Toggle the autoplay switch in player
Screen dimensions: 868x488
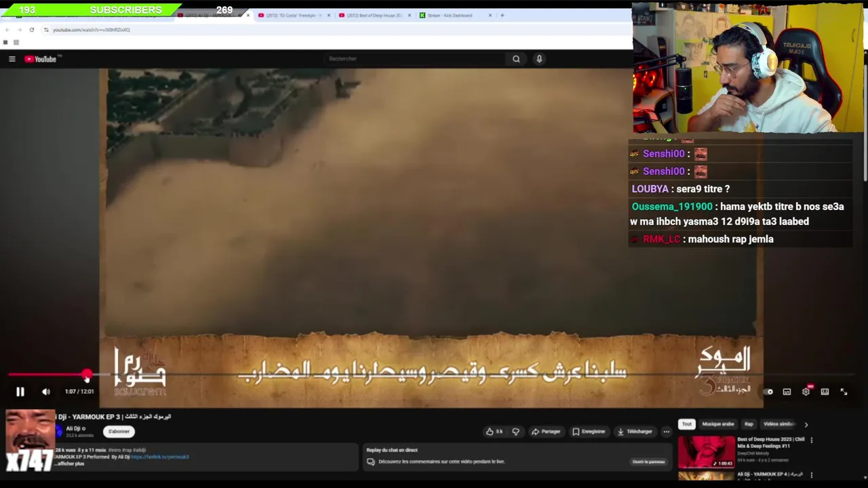(768, 392)
